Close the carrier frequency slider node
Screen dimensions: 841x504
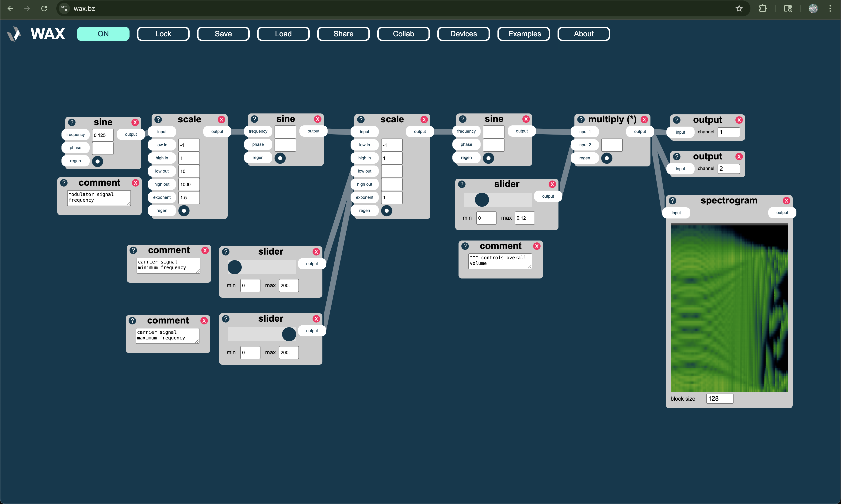coord(316,252)
